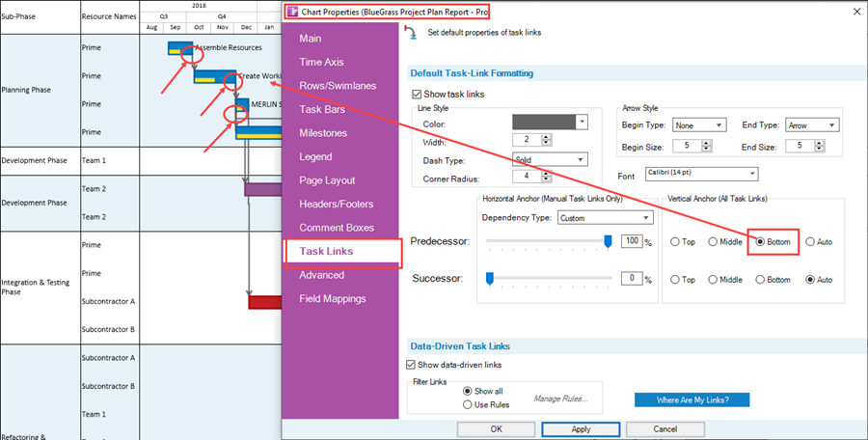Click the Successor percent field
The width and height of the screenshot is (868, 440).
click(x=631, y=278)
